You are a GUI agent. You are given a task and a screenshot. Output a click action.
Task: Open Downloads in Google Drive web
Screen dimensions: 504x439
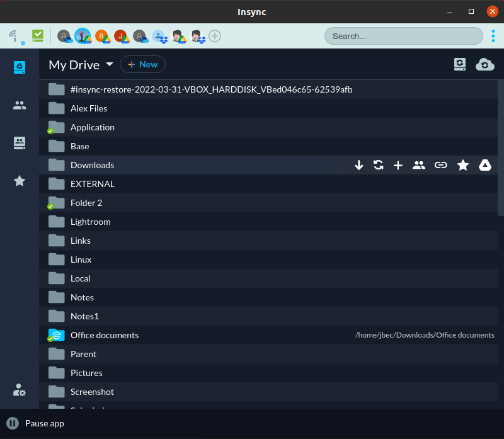click(x=485, y=165)
